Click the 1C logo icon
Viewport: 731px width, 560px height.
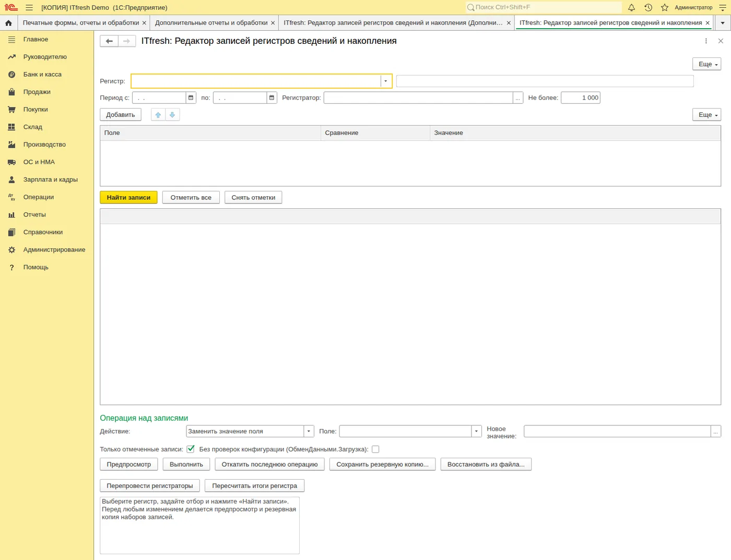11,7
